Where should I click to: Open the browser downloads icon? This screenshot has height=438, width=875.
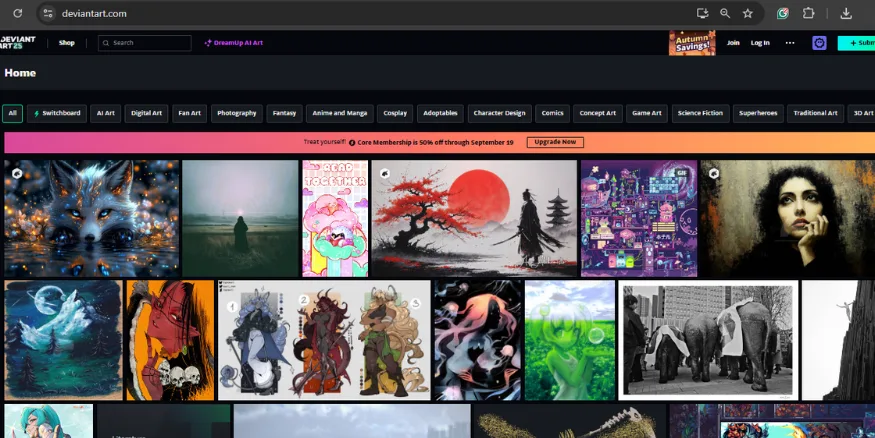(846, 13)
